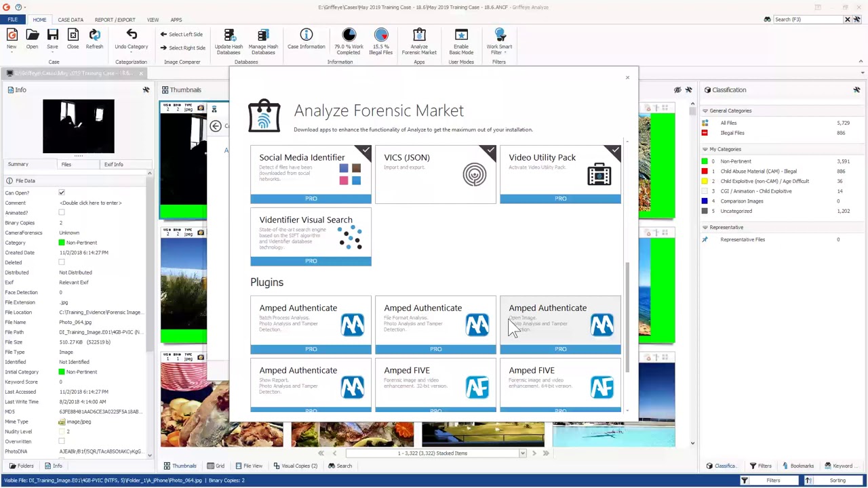Click the green Non-Perinent category swatch
This screenshot has width=868, height=488.
point(705,161)
